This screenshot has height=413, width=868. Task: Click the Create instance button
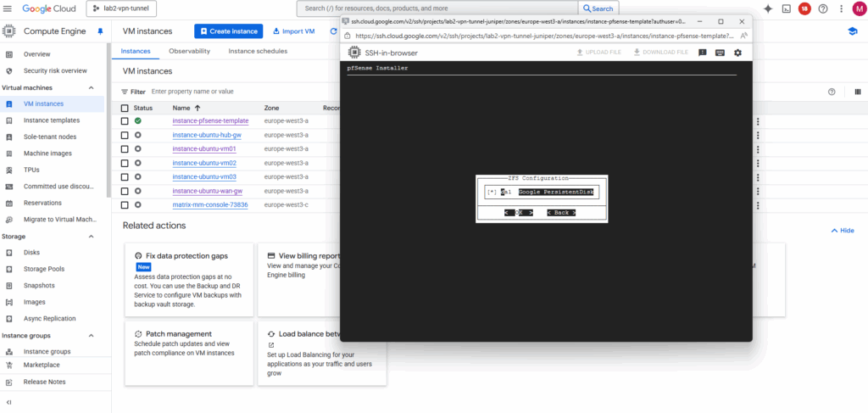coord(229,31)
